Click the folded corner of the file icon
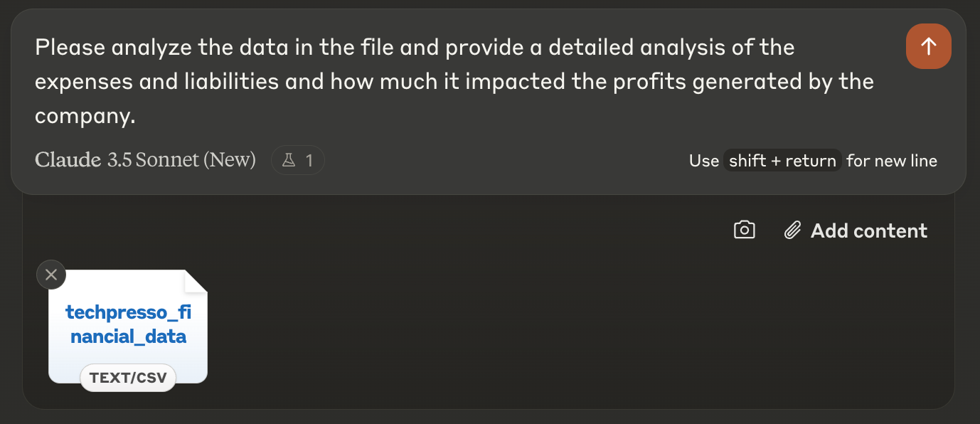980x424 pixels. (x=196, y=281)
